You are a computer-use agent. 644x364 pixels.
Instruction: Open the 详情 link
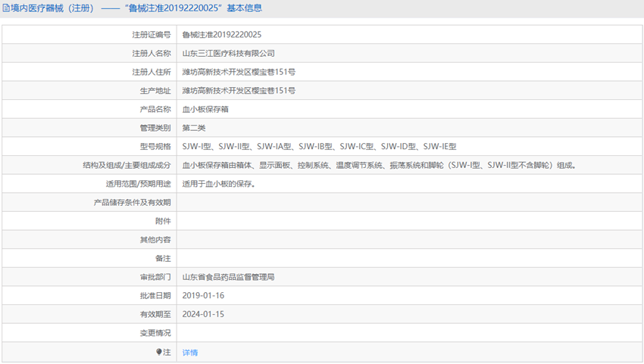tap(189, 353)
